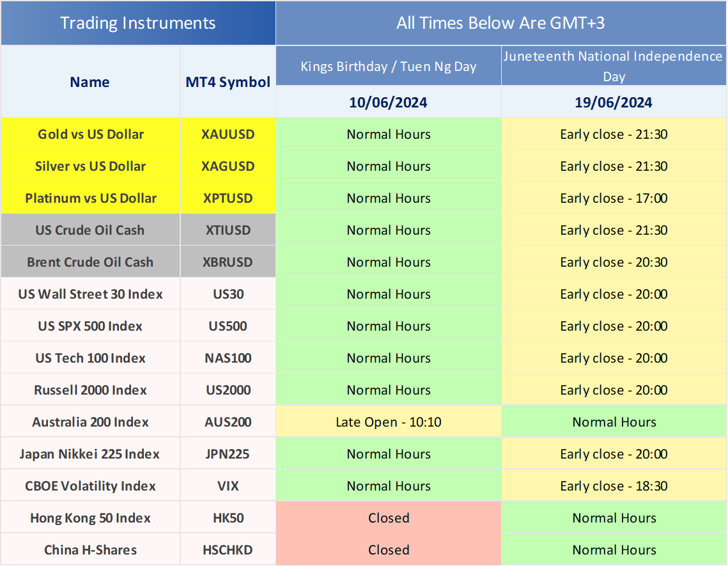Image resolution: width=728 pixels, height=566 pixels.
Task: Select Juneteenth National Independence Day header
Action: (x=614, y=66)
